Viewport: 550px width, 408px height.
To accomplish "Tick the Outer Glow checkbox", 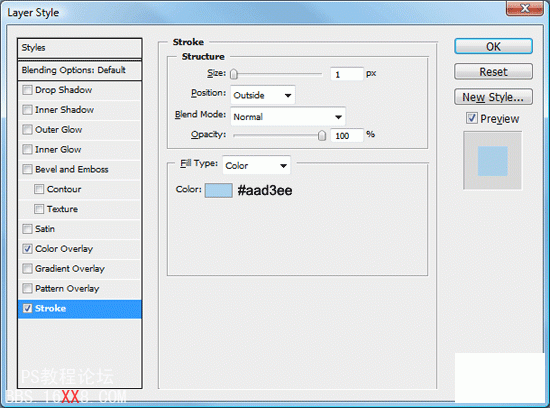I will pos(27,129).
